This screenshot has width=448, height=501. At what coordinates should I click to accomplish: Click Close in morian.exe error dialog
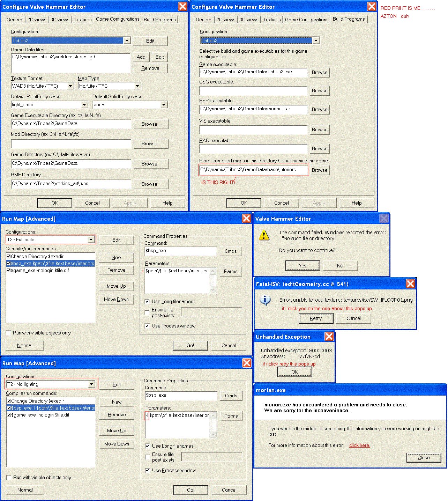424,457
